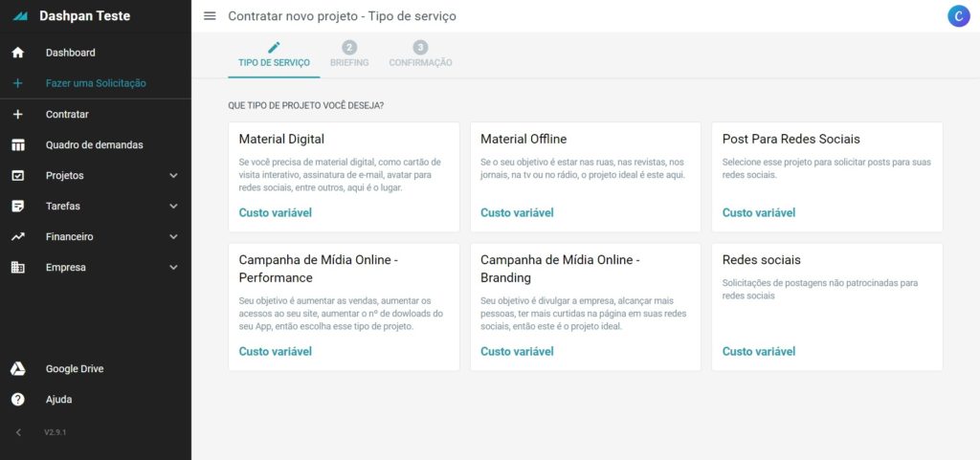
Task: Expand the Tarefas submenu chevron
Action: [x=174, y=207]
